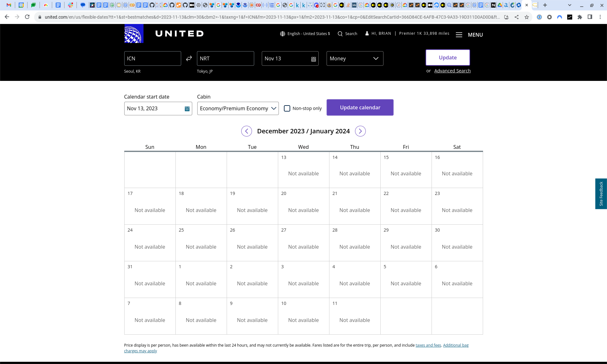Open the Nov 13 departure date calendar icon
Viewport: 607px width, 364px height.
click(313, 59)
